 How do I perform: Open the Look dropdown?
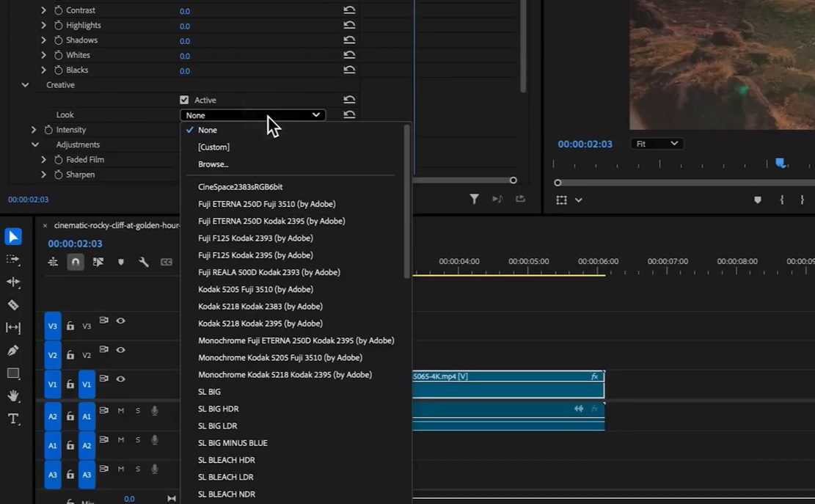(252, 115)
